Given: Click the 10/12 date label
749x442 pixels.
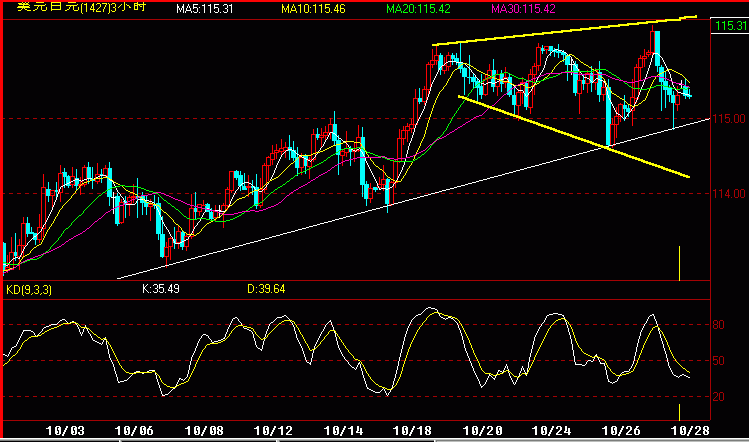Looking at the screenshot, I should click(273, 431).
